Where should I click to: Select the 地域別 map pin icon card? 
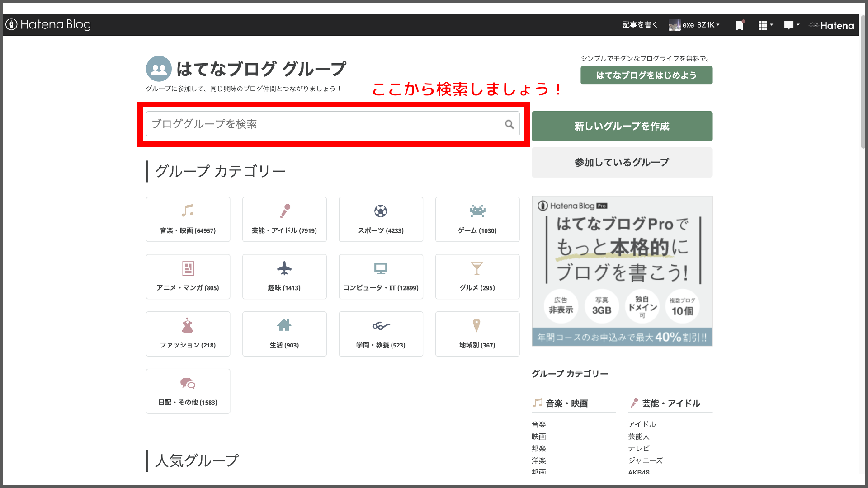pos(477,334)
